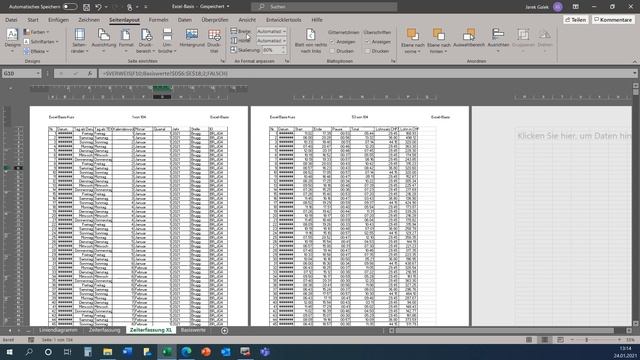Open the Windows Start menu
This screenshot has height=360, width=640.
tap(9, 351)
